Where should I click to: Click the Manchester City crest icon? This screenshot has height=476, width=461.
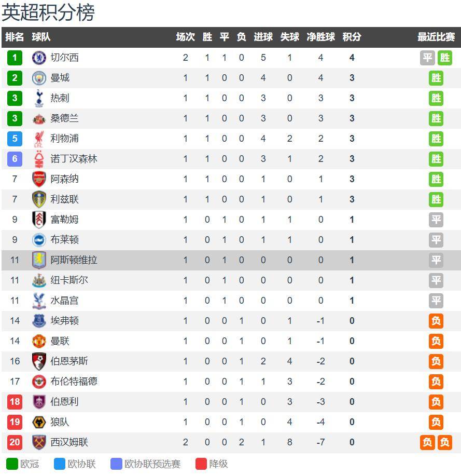click(39, 78)
